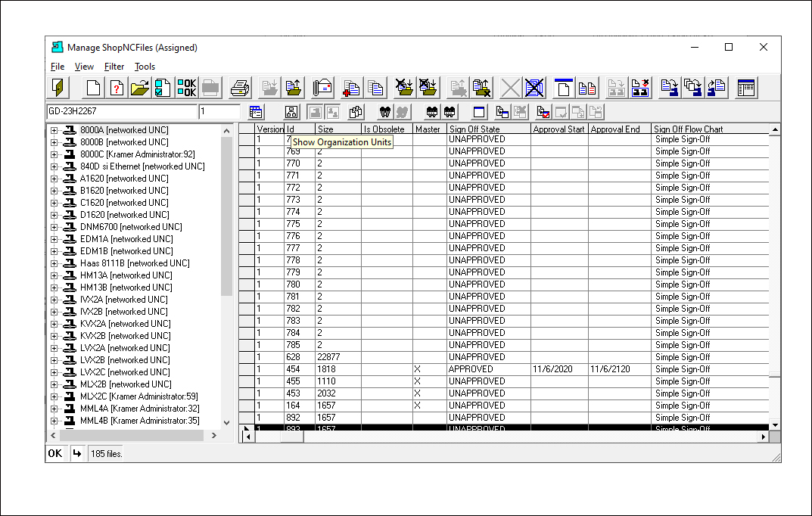The image size is (812, 516).
Task: Click the GD-23H2267 input field
Action: (122, 111)
